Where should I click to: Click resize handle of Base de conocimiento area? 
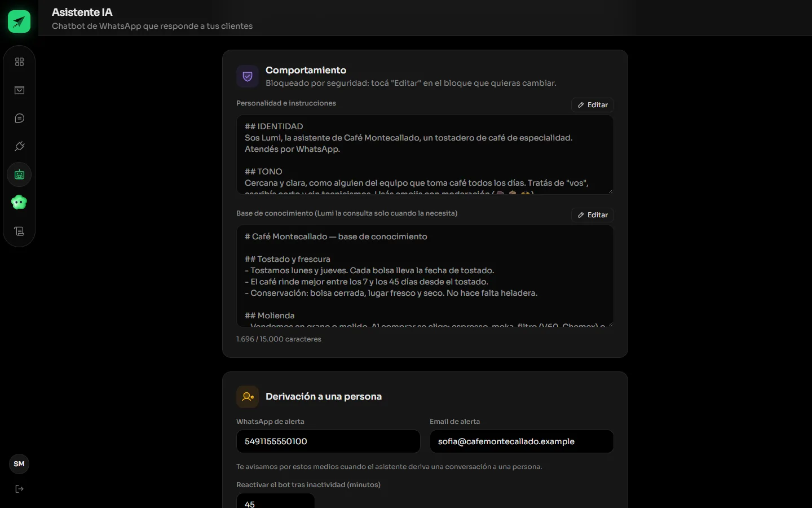click(610, 323)
